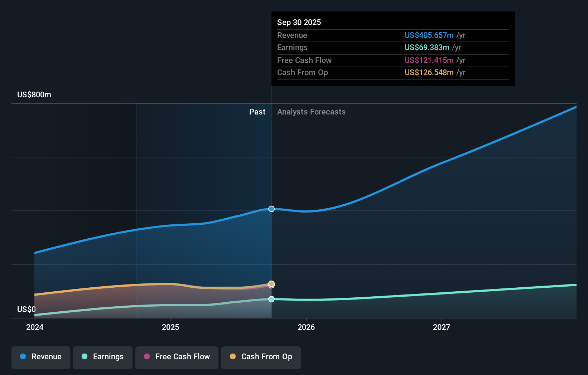The image size is (588, 375).
Task: Hide the Earnings series
Action: [x=103, y=357]
